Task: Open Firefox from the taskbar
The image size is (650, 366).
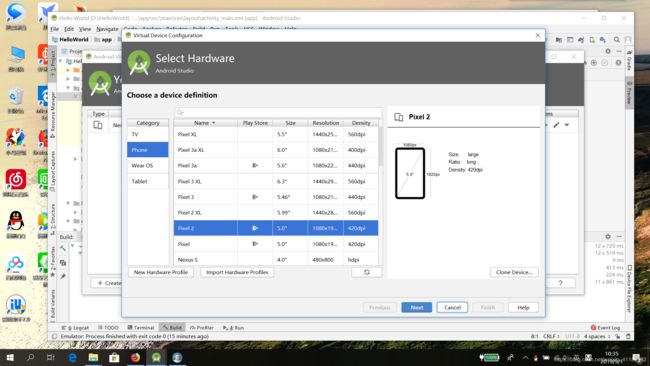Action: pyautogui.click(x=135, y=357)
